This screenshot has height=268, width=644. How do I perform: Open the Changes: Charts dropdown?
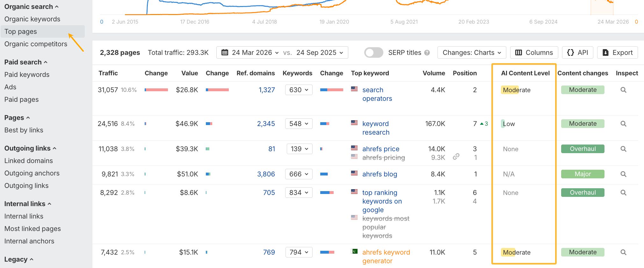(x=472, y=53)
